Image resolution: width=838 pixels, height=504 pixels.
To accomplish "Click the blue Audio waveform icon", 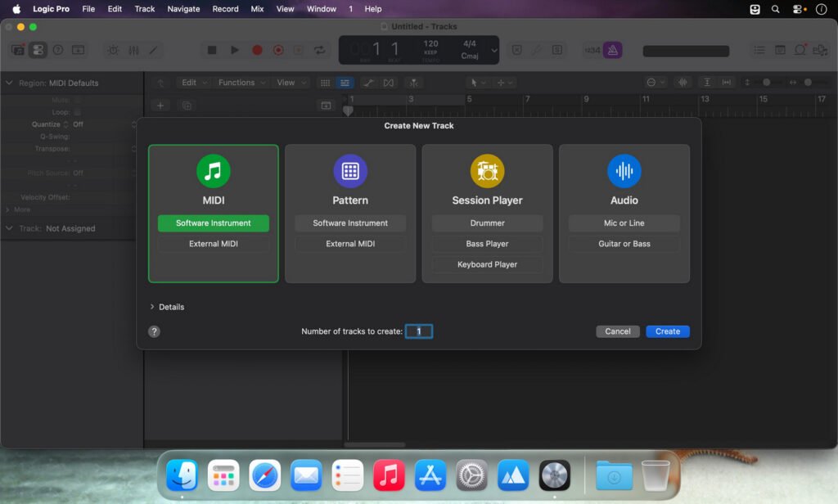I will click(x=624, y=171).
